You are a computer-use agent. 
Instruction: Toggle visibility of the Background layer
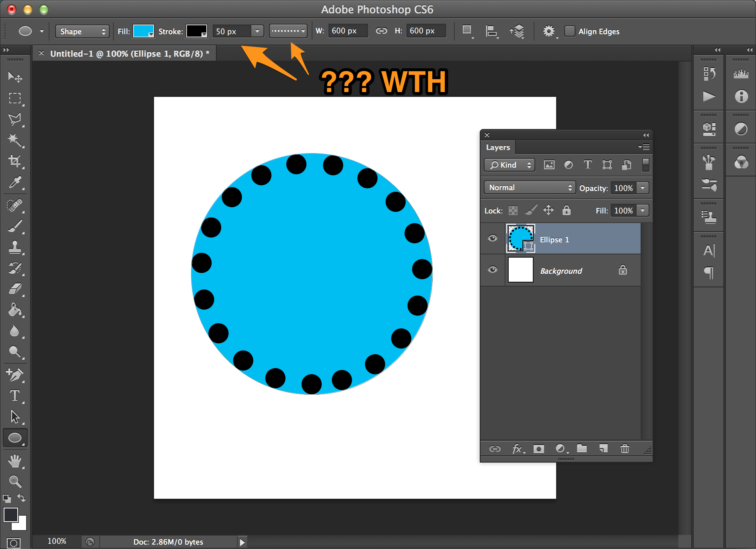[492, 270]
